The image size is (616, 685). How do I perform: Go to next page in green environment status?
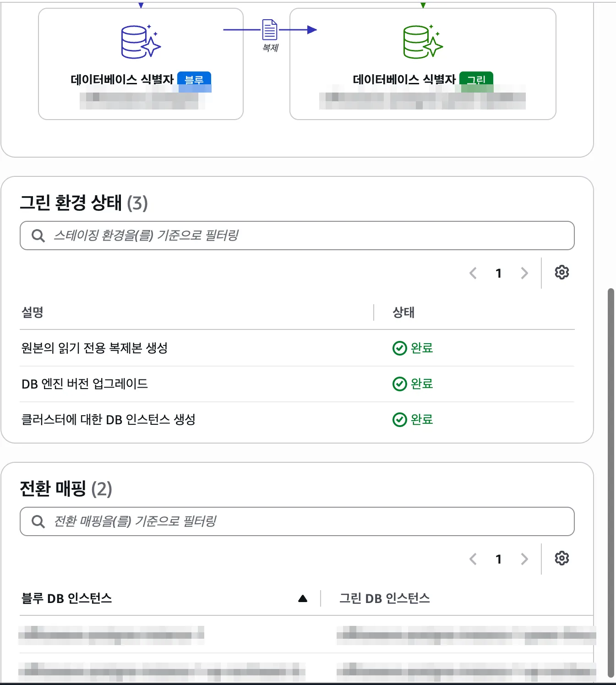click(x=524, y=274)
